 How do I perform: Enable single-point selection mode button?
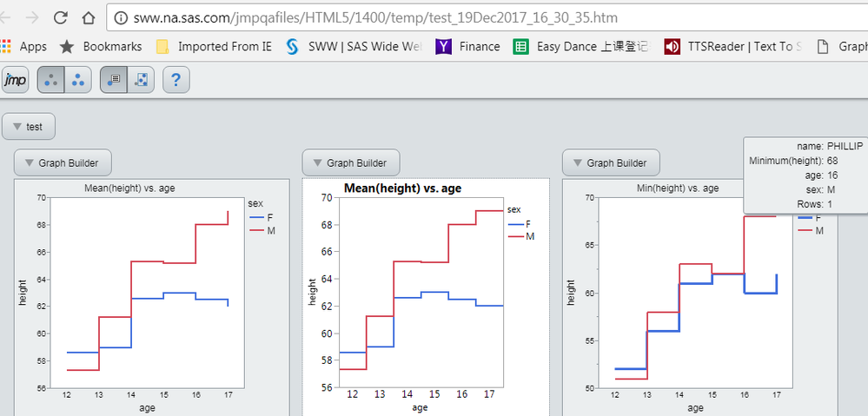51,80
